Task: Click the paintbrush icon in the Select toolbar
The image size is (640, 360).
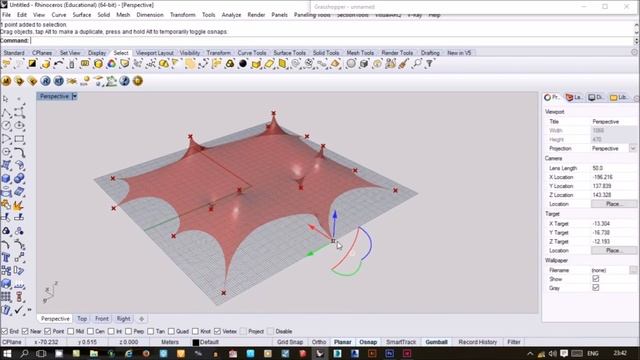Action: [x=404, y=64]
